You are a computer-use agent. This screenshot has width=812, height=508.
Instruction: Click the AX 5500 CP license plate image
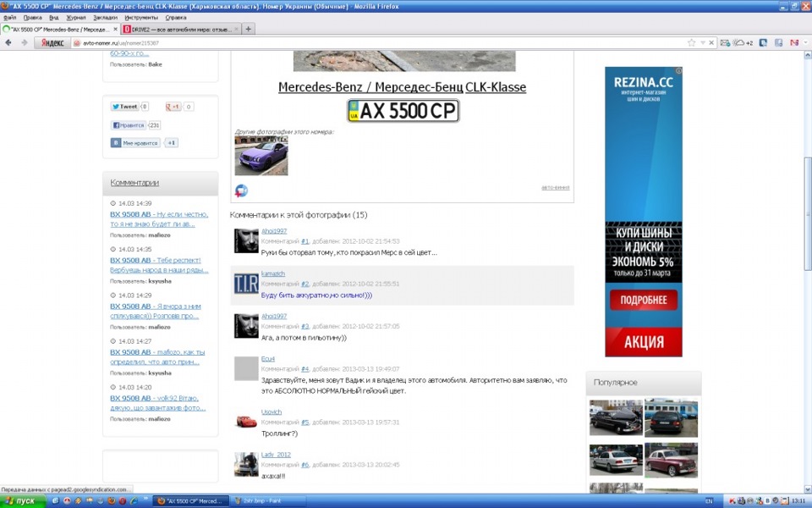[403, 111]
